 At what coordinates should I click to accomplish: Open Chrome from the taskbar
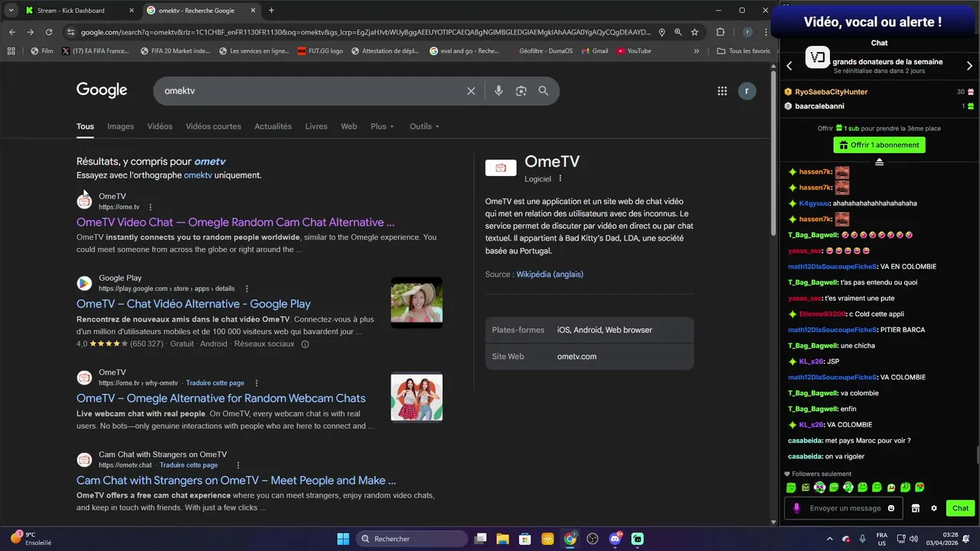click(x=570, y=539)
